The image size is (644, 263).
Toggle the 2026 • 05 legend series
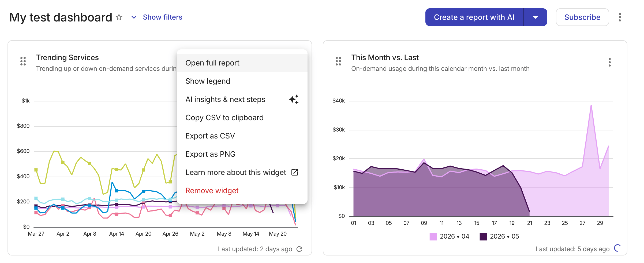click(x=499, y=236)
